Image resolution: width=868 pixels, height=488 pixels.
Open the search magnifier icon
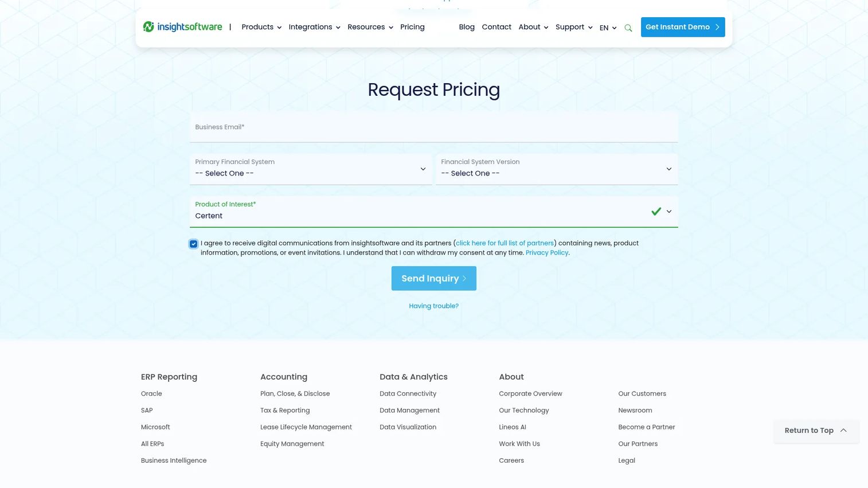tap(628, 28)
